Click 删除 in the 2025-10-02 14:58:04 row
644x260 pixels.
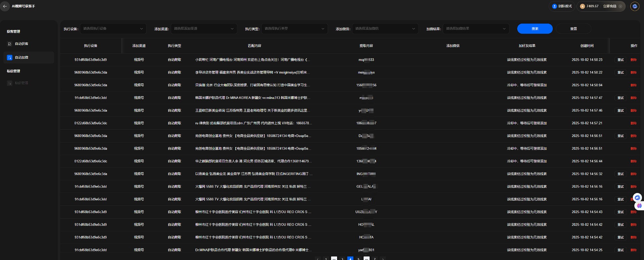tap(633, 85)
